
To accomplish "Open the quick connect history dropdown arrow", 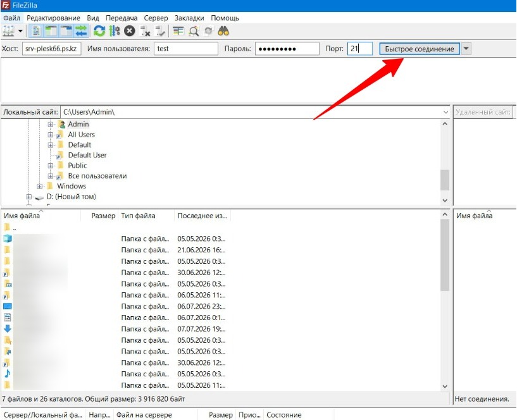I will [466, 49].
